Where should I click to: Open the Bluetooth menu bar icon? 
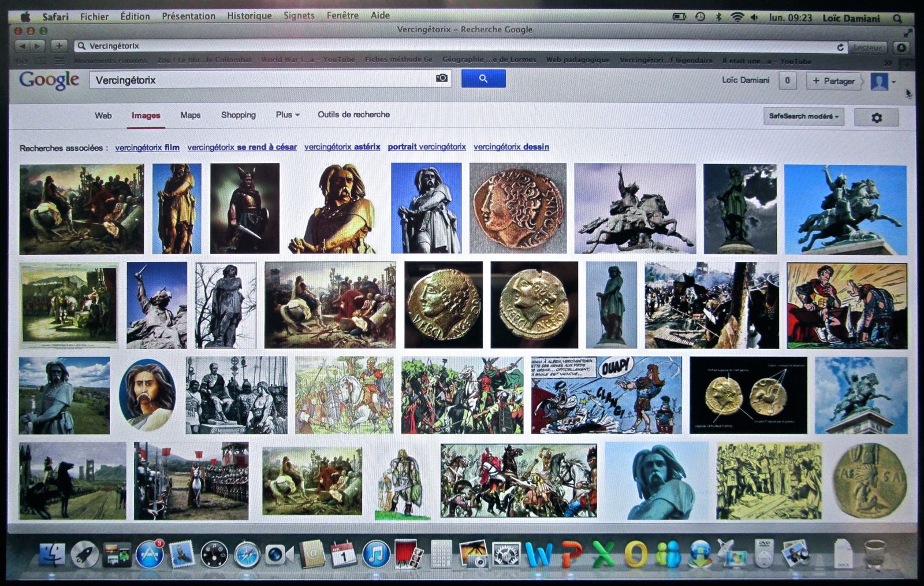[x=718, y=17]
